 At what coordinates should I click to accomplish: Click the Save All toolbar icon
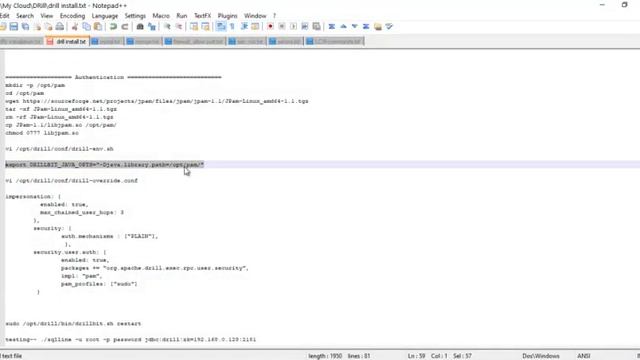(25, 27)
